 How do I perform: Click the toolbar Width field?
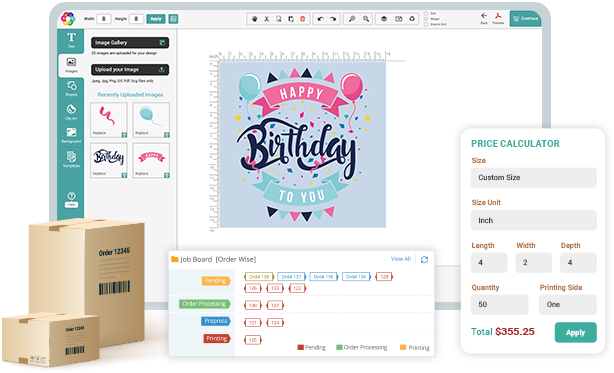click(x=104, y=19)
